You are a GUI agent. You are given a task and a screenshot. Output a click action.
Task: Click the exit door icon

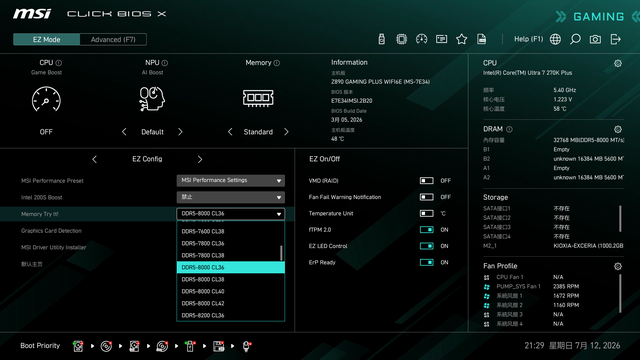616,39
